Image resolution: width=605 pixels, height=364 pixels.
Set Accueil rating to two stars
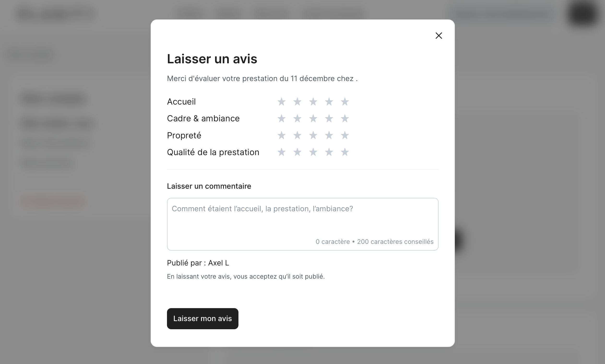(x=297, y=101)
